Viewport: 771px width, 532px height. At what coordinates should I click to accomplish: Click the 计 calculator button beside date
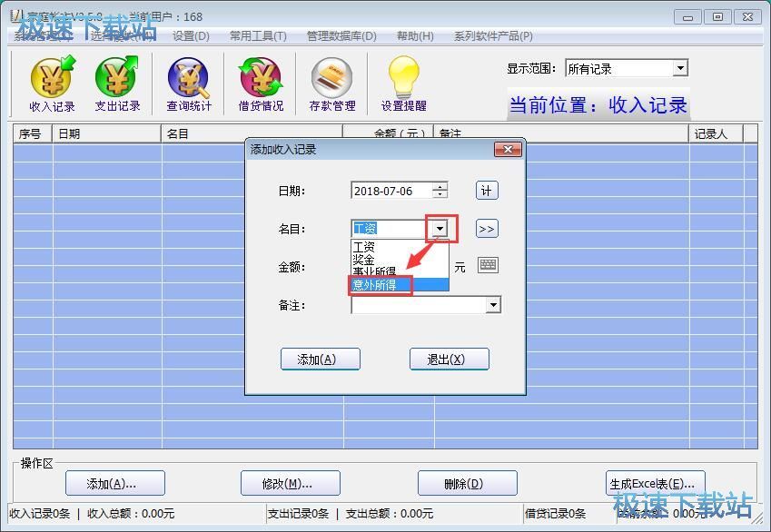[487, 191]
